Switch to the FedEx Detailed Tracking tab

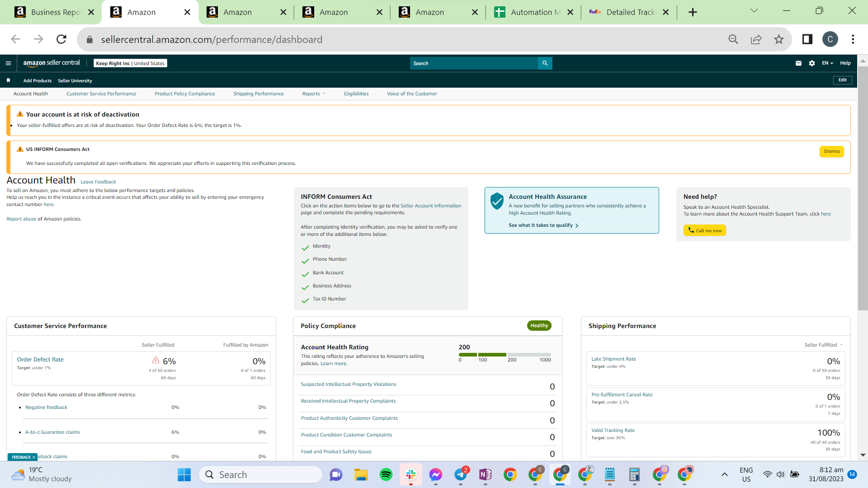pyautogui.click(x=630, y=12)
